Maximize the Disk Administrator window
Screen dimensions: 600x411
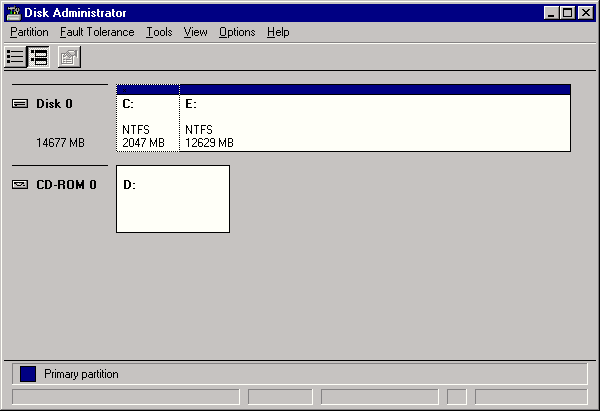click(x=567, y=13)
